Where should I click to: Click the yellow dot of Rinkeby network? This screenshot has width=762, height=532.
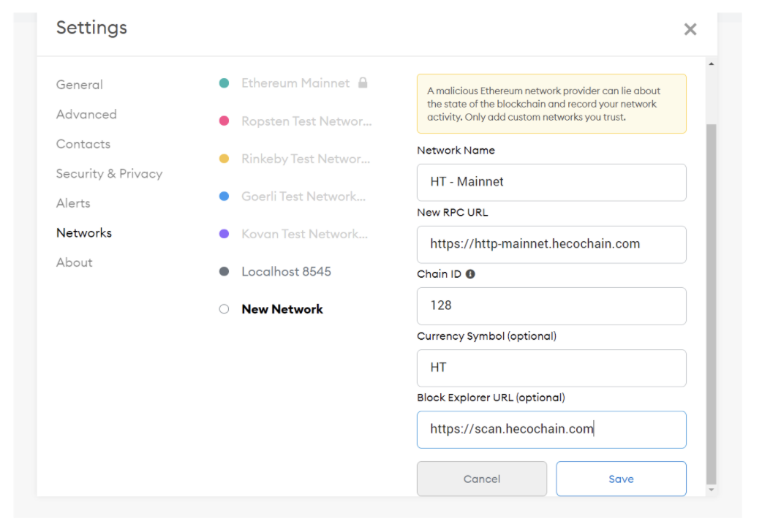tap(224, 159)
